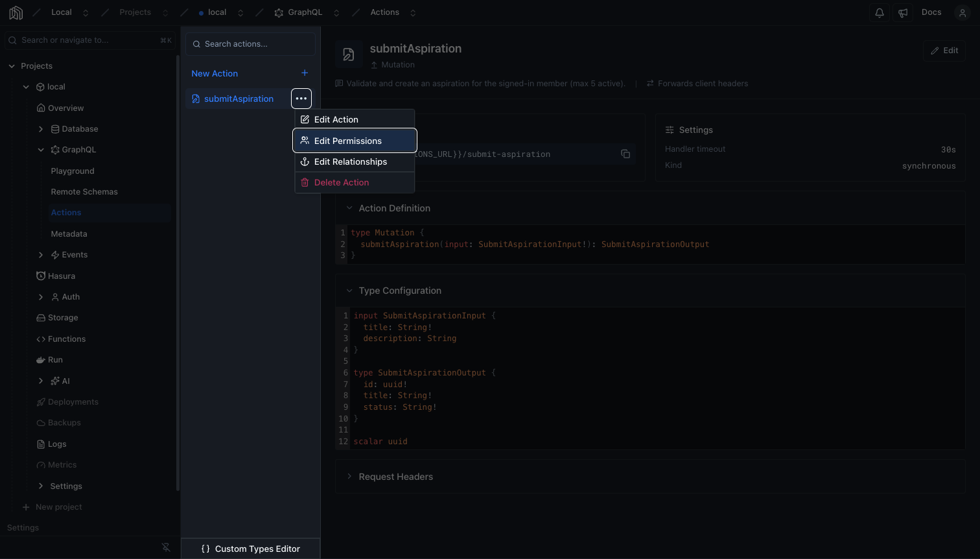Collapse the local project node

point(26,87)
